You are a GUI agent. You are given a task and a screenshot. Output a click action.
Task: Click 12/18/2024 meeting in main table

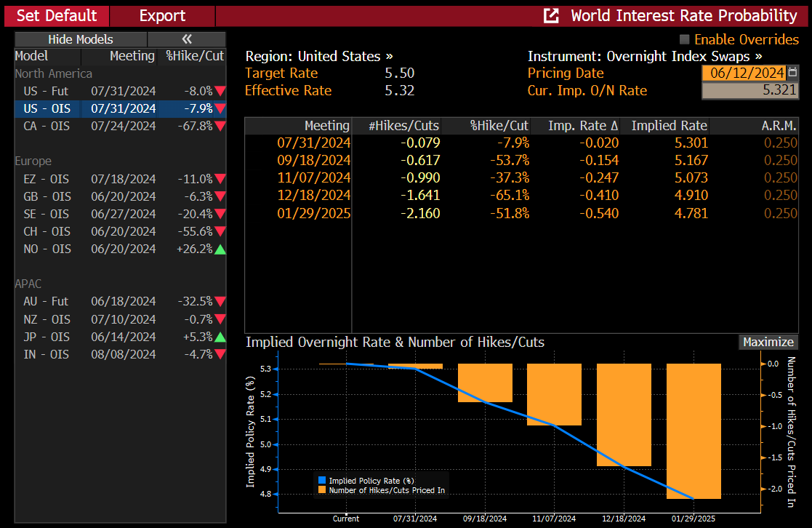314,196
